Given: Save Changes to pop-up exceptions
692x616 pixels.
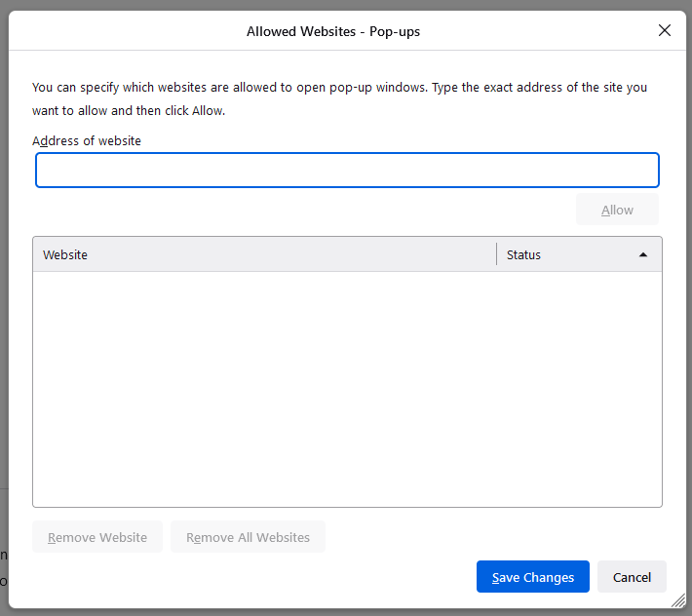Looking at the screenshot, I should point(532,577).
